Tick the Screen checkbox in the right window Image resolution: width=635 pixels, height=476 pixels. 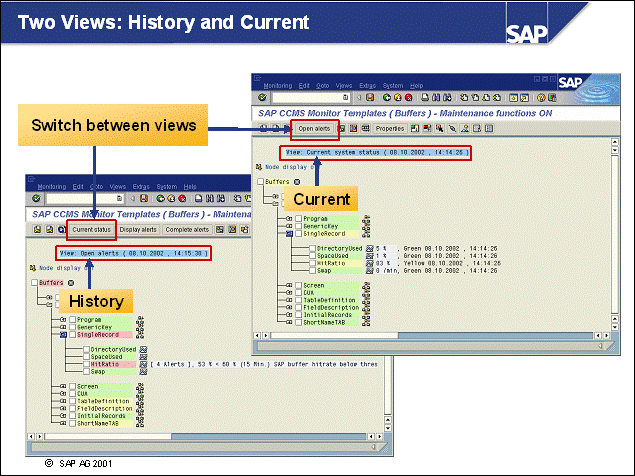297,287
